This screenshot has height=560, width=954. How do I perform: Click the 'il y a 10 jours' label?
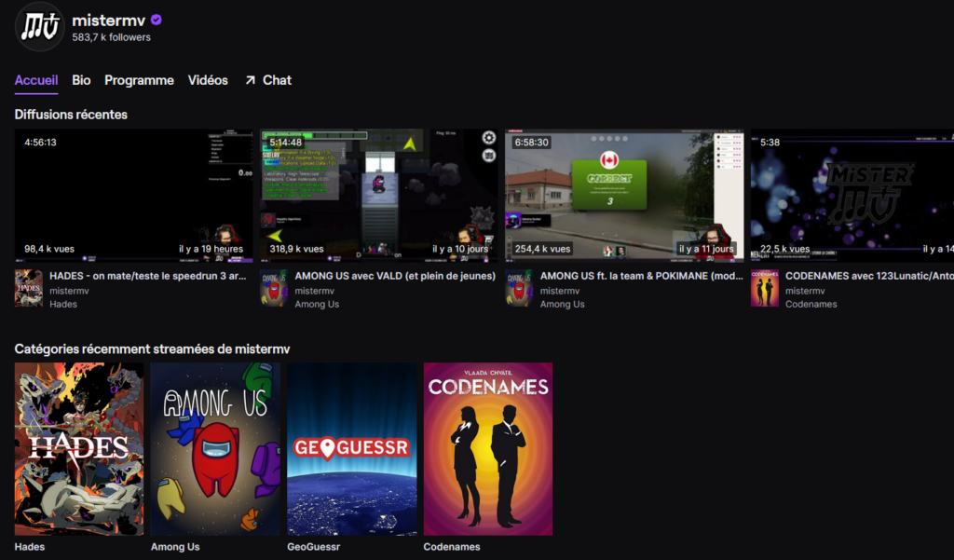coord(460,249)
